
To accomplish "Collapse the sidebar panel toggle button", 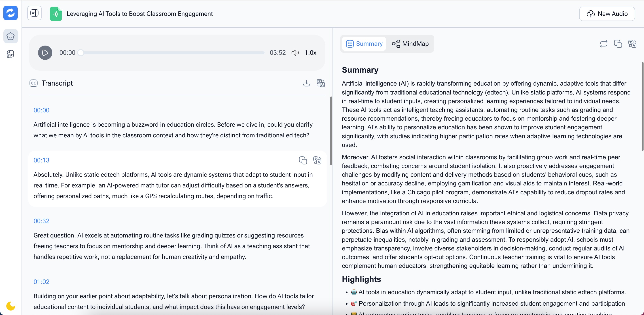I will point(34,13).
